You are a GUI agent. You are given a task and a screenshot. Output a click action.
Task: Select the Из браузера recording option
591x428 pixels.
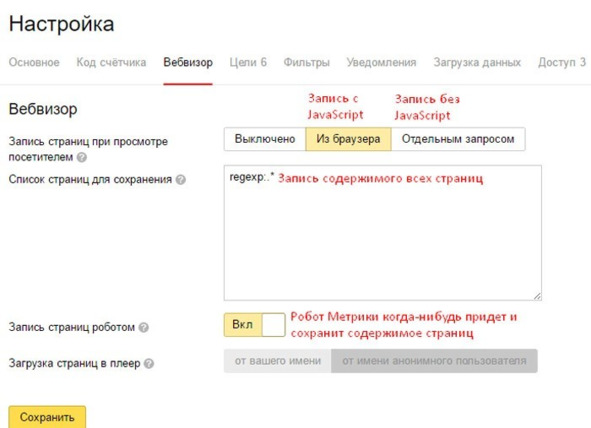click(x=348, y=139)
